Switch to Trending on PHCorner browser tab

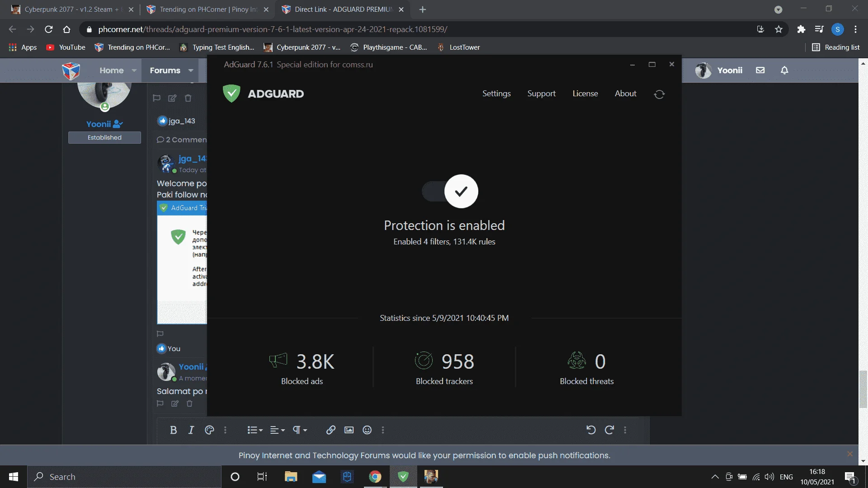tap(208, 9)
